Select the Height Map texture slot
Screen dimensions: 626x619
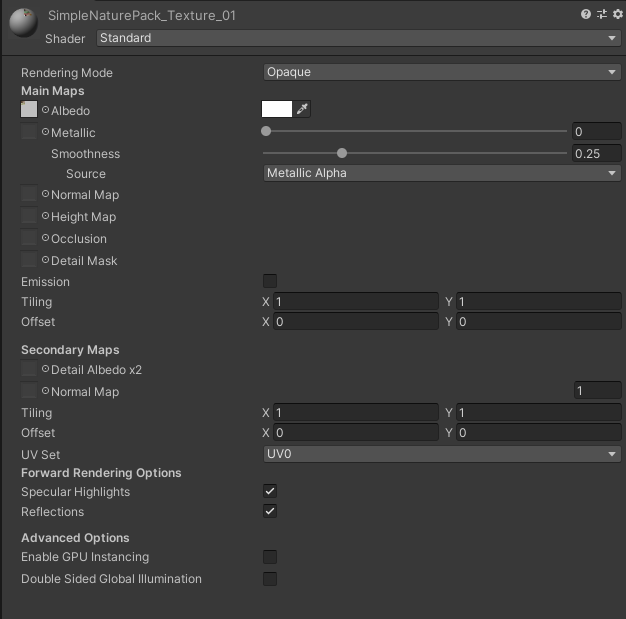[29, 215]
